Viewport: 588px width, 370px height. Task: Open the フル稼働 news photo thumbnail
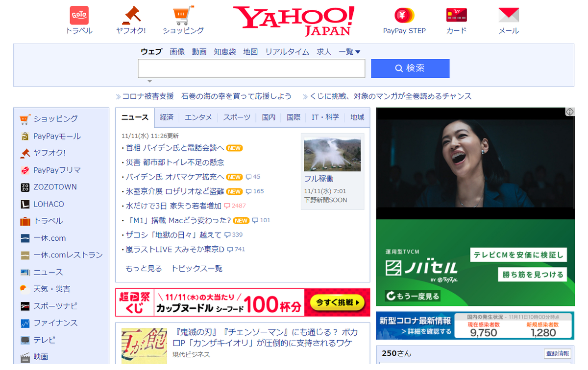[x=332, y=155]
